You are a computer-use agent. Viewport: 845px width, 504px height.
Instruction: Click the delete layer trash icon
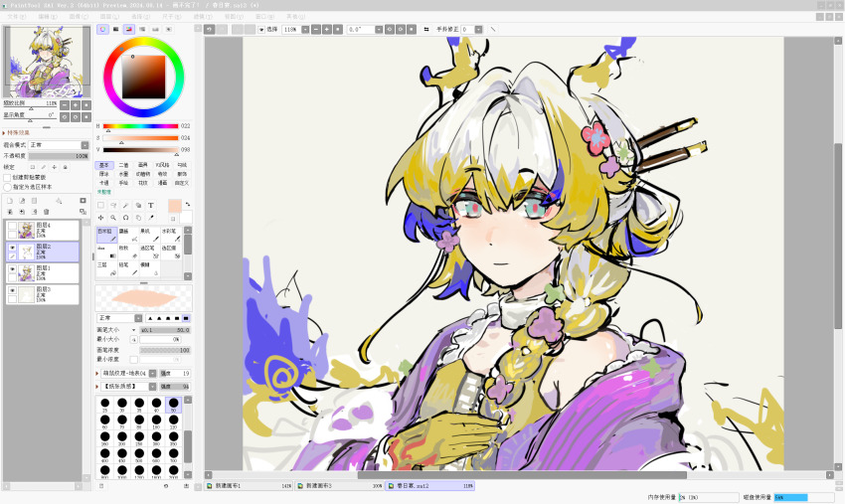click(x=47, y=212)
